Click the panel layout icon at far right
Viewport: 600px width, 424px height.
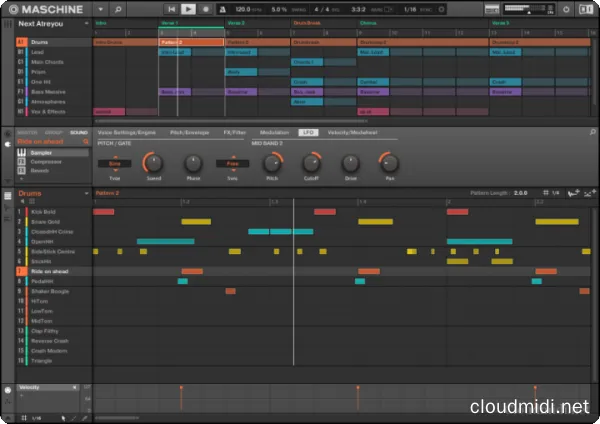point(586,9)
